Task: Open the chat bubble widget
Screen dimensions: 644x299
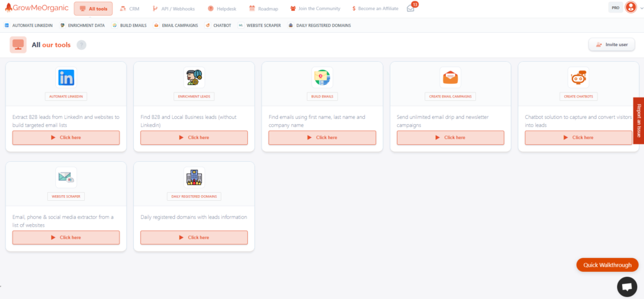Action: pyautogui.click(x=626, y=286)
